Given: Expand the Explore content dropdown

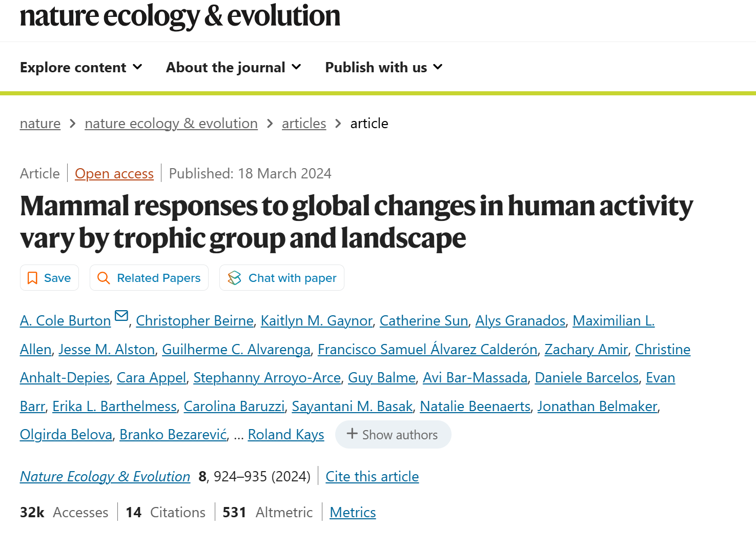Looking at the screenshot, I should 80,67.
